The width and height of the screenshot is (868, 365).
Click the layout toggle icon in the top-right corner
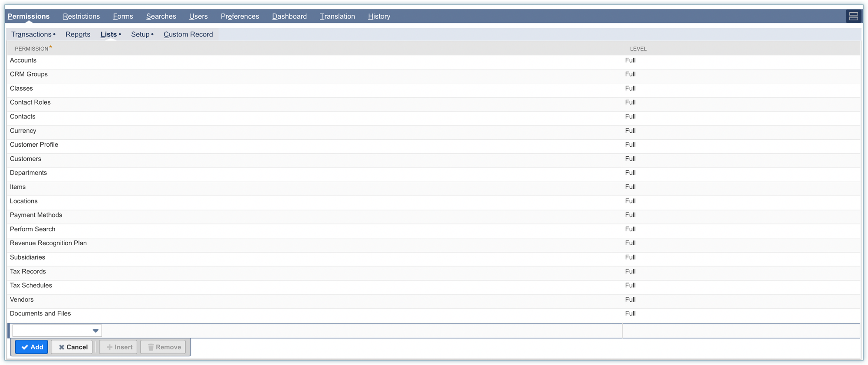[x=853, y=16]
